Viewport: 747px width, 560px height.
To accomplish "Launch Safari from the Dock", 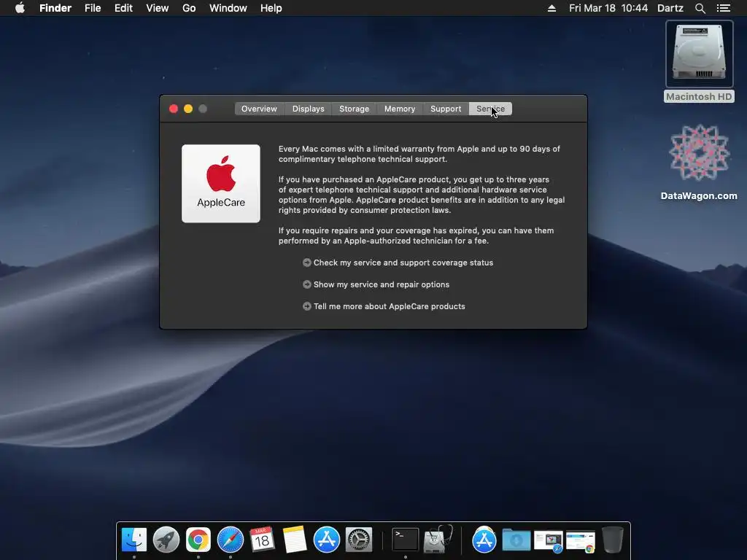I will (231, 540).
